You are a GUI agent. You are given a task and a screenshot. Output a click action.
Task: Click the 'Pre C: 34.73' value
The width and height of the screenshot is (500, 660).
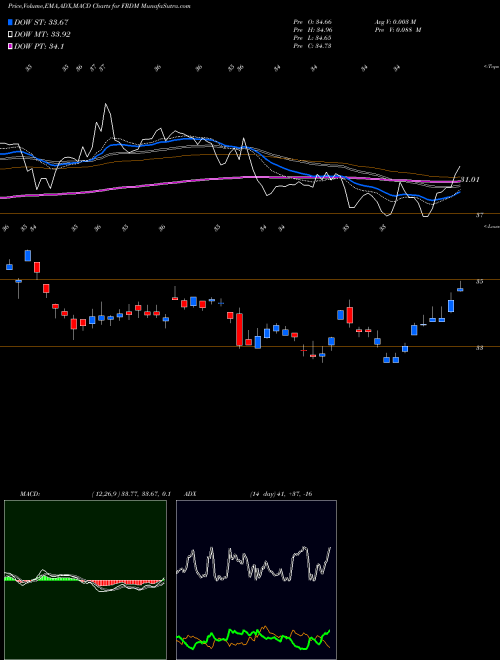(313, 45)
